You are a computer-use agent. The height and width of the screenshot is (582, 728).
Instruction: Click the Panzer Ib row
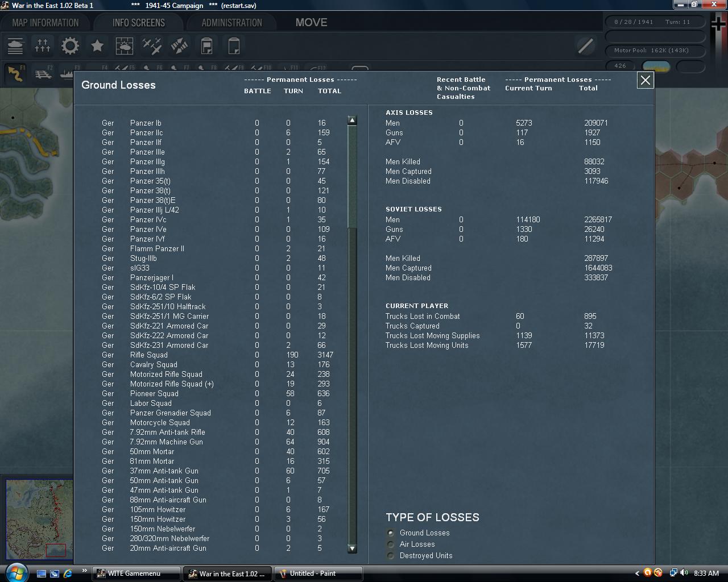click(218, 123)
